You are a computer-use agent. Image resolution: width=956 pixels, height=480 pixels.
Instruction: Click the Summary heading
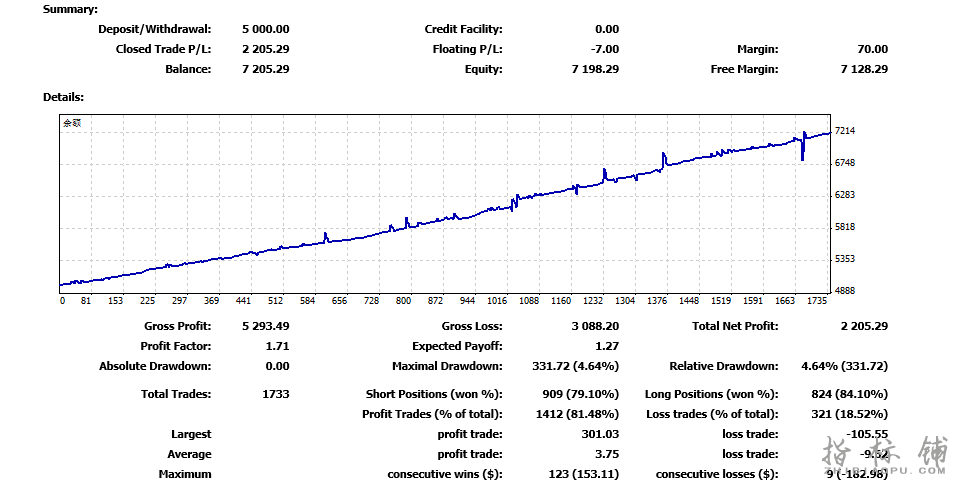[70, 10]
